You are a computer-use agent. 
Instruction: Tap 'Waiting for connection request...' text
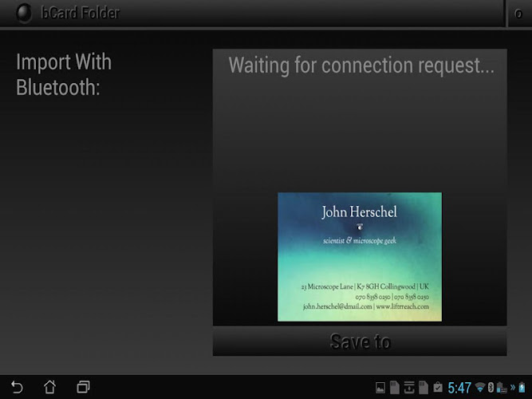[361, 65]
